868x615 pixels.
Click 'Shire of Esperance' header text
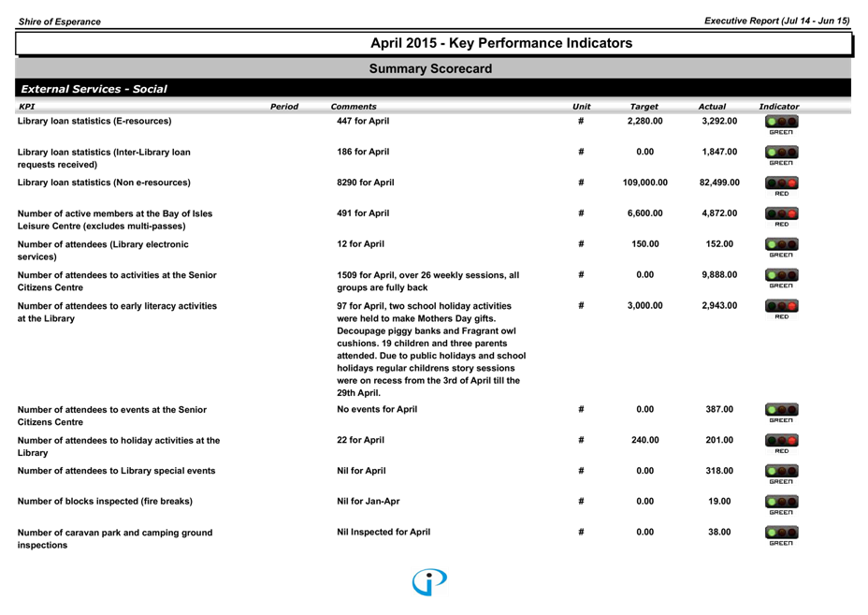(x=59, y=22)
